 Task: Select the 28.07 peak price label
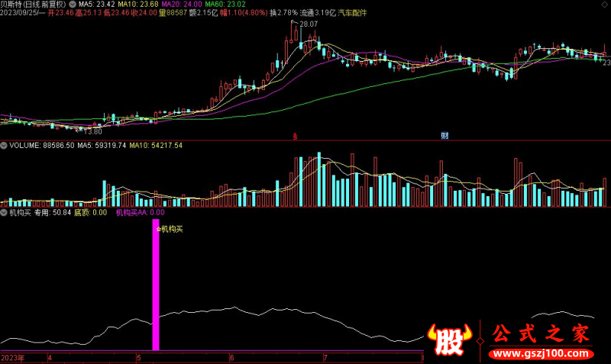click(x=308, y=25)
